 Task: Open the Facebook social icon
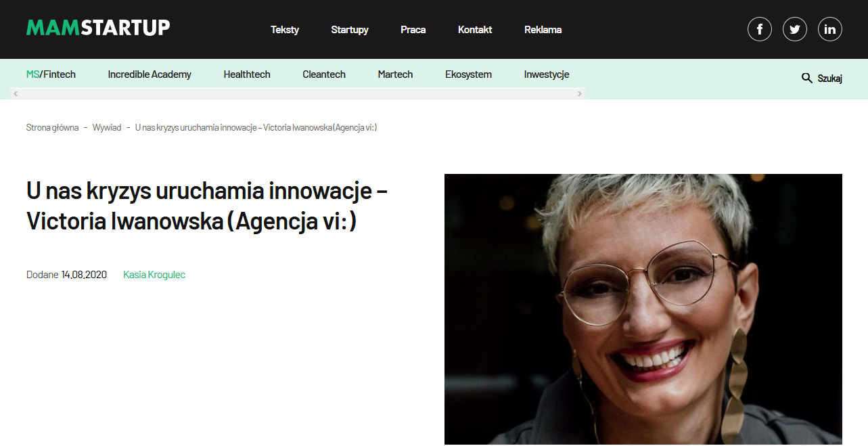(760, 29)
